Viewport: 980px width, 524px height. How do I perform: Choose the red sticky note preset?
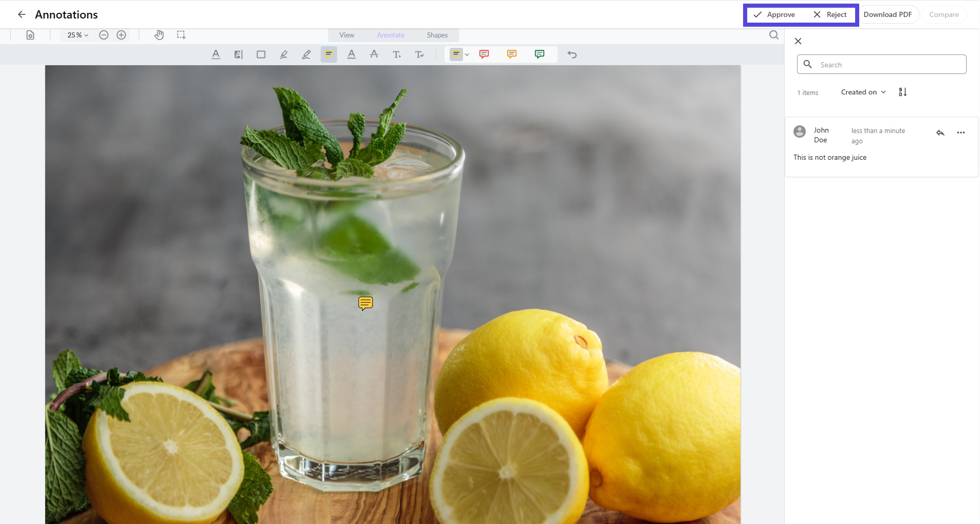coord(484,54)
